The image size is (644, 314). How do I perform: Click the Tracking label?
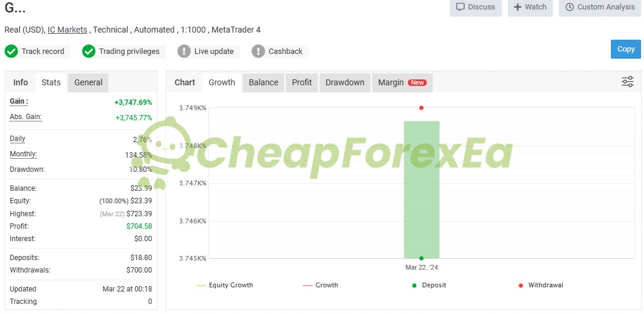coord(24,301)
